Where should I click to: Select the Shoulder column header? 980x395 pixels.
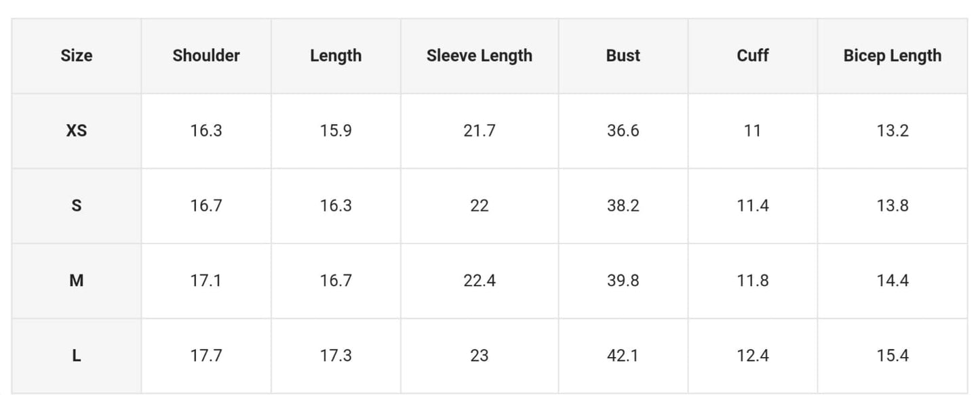tap(206, 56)
